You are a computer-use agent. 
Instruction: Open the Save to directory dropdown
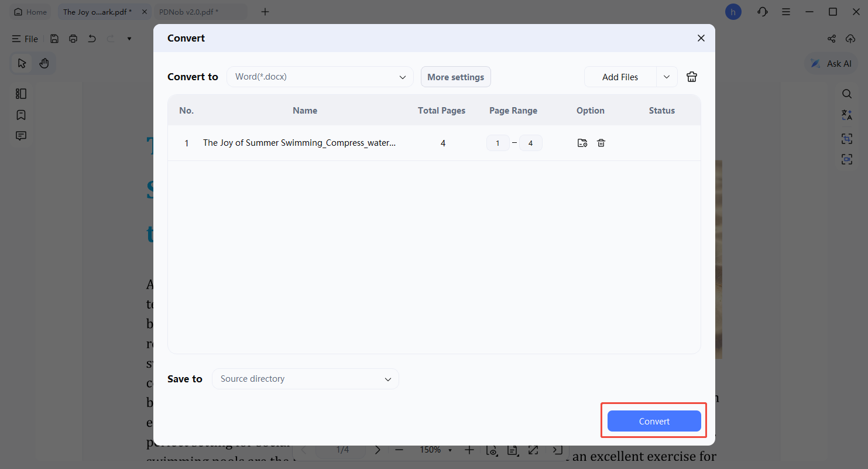tap(305, 379)
